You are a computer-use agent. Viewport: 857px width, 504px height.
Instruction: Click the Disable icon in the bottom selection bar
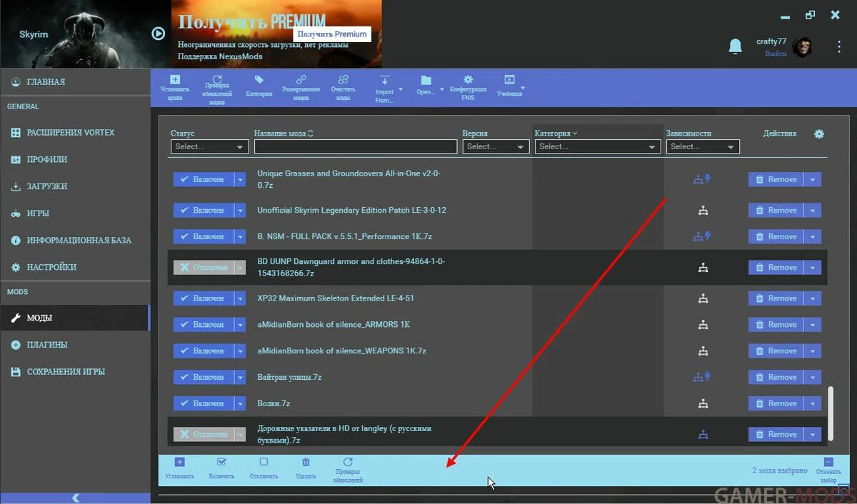tap(264, 463)
